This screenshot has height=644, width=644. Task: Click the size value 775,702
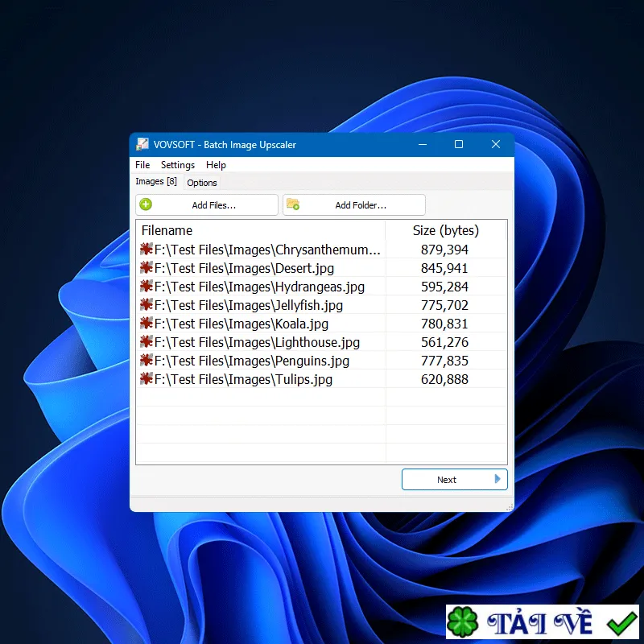coord(444,305)
